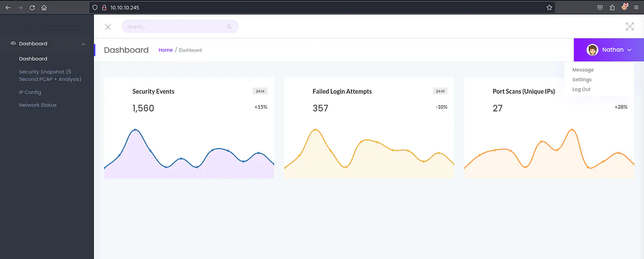Open the 24 H badge on Security Events
The height and width of the screenshot is (259, 644).
click(x=260, y=91)
